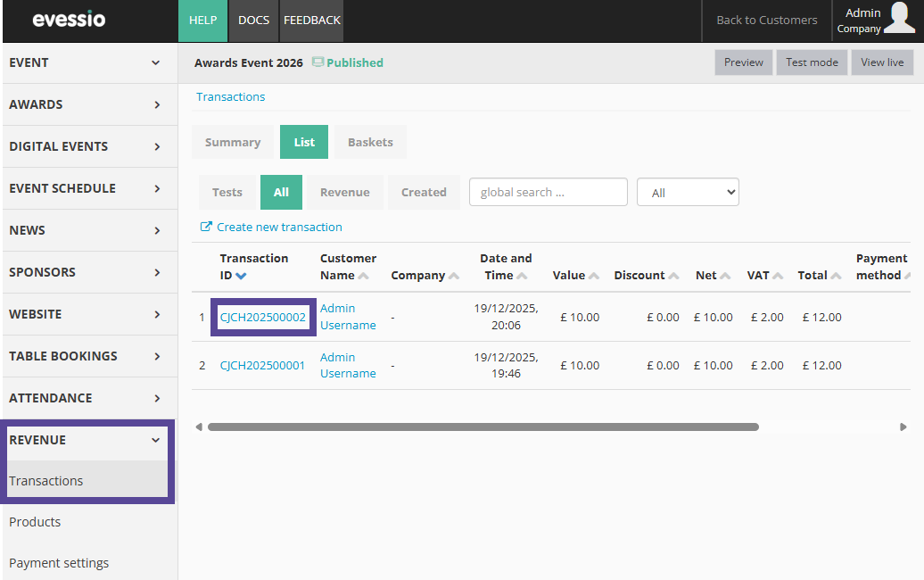The height and width of the screenshot is (580, 924).
Task: Sort by VAT column arrow
Action: pos(778,275)
